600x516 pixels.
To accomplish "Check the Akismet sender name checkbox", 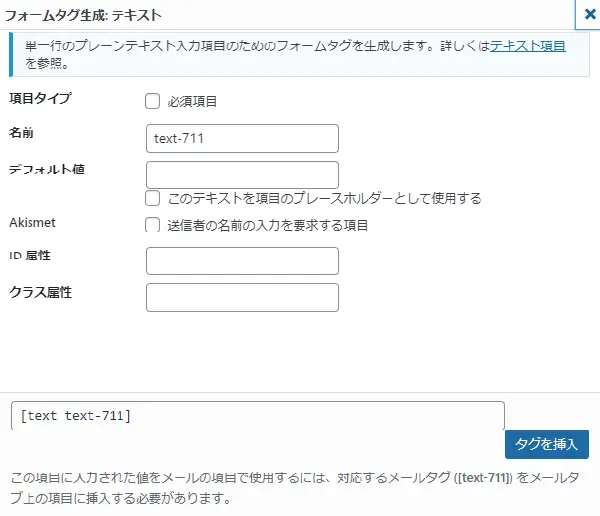I will 152,225.
